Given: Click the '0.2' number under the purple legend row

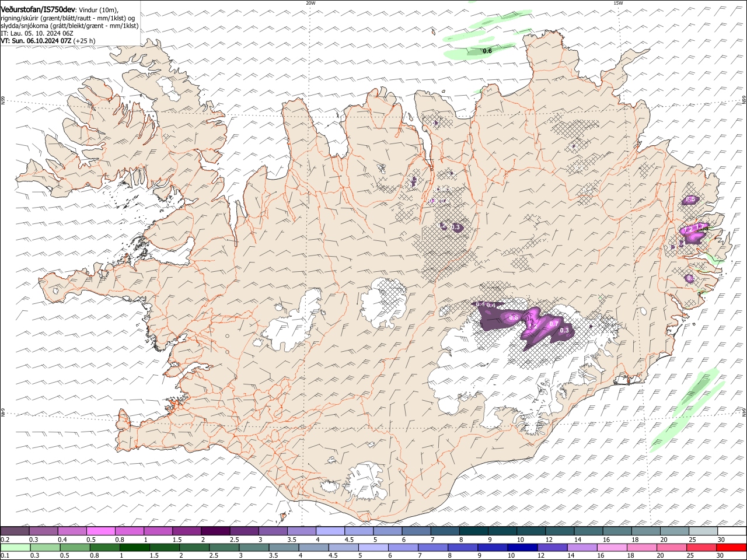Looking at the screenshot, I should tap(4, 540).
